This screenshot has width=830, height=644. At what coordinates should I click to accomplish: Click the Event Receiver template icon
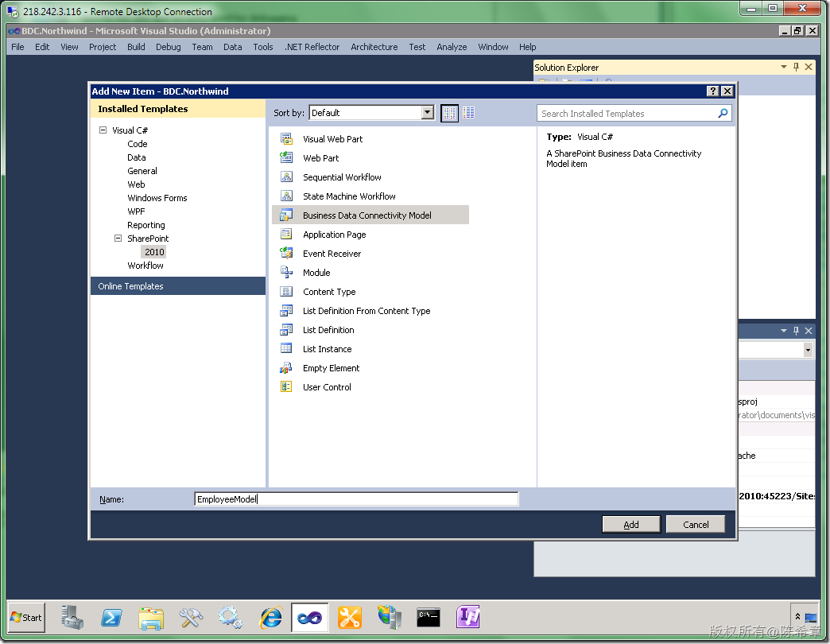(x=286, y=254)
